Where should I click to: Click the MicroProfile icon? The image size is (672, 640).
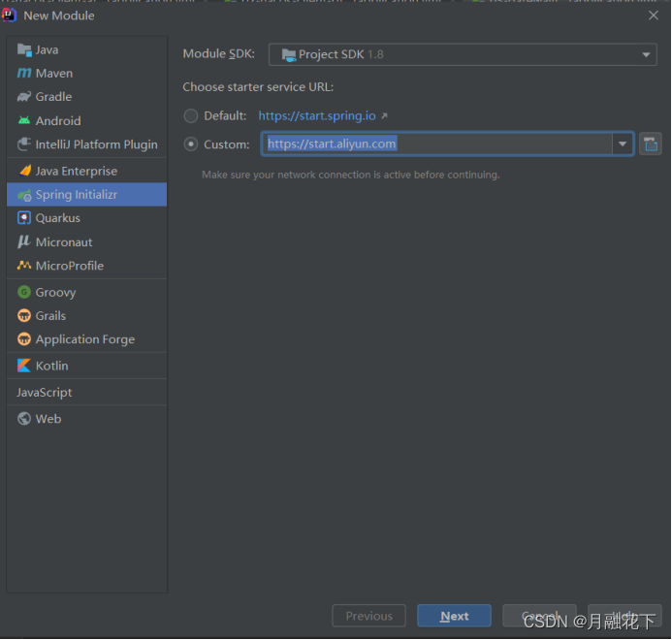click(x=24, y=266)
